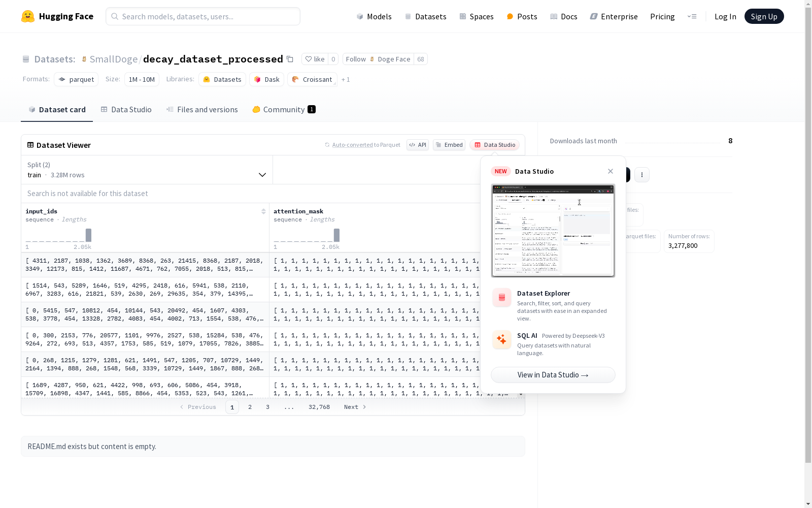Switch to the Files and versions tab

click(x=202, y=109)
